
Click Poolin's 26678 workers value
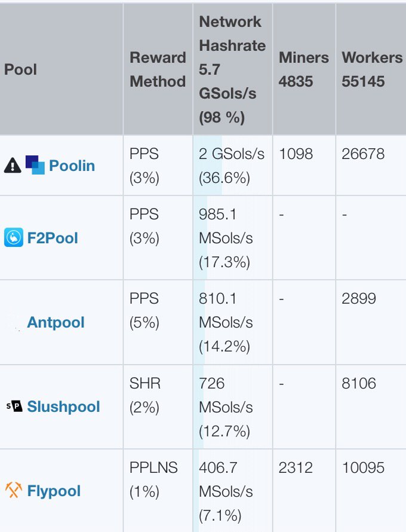[x=363, y=154]
